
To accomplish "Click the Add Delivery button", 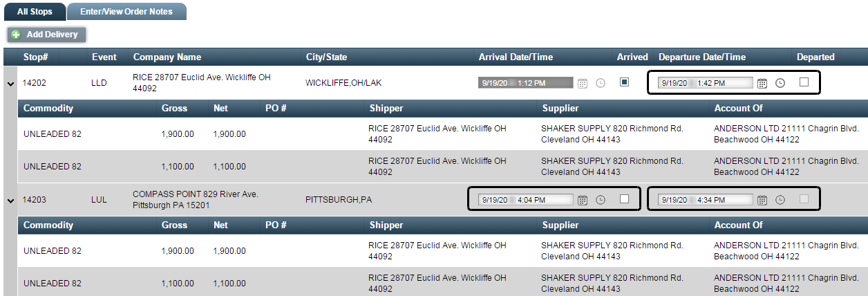I will coord(47,35).
